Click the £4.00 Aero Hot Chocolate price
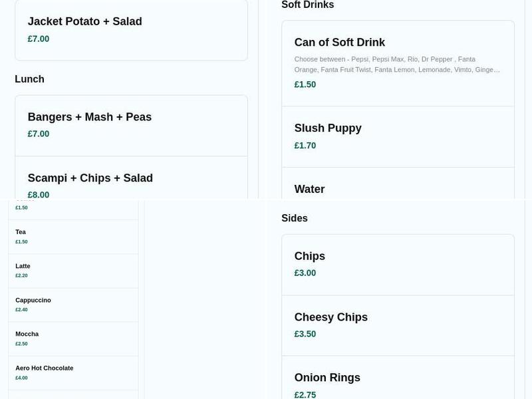 [22, 378]
